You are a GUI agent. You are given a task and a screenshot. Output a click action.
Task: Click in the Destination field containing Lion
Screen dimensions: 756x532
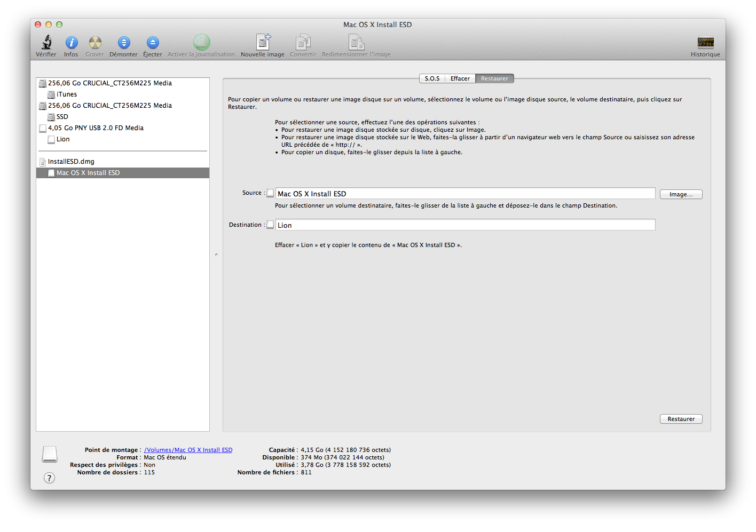coord(464,225)
